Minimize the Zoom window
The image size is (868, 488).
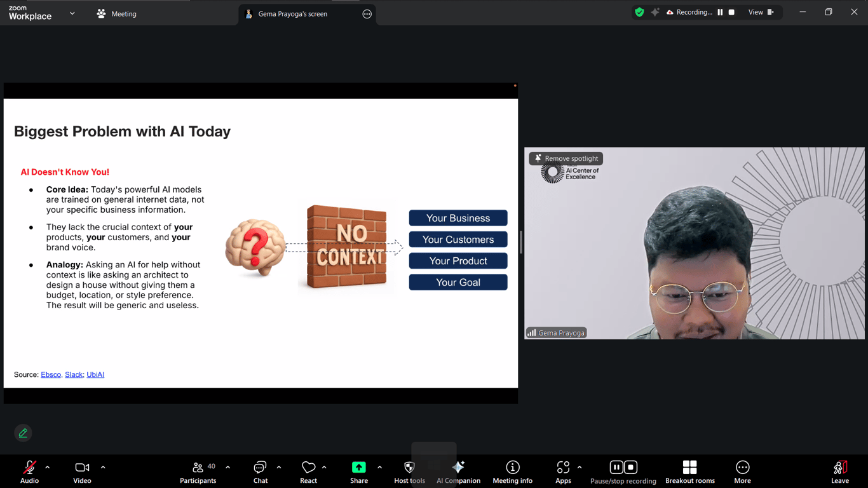coord(803,12)
